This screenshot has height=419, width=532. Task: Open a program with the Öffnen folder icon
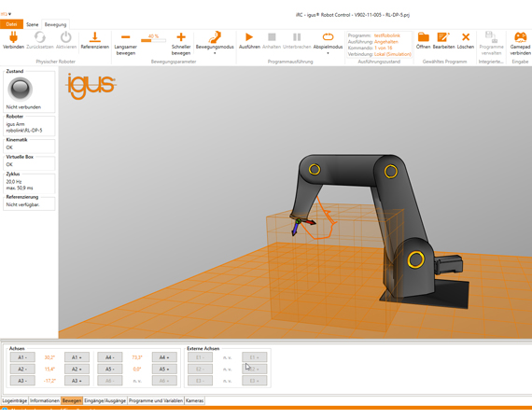(x=424, y=37)
